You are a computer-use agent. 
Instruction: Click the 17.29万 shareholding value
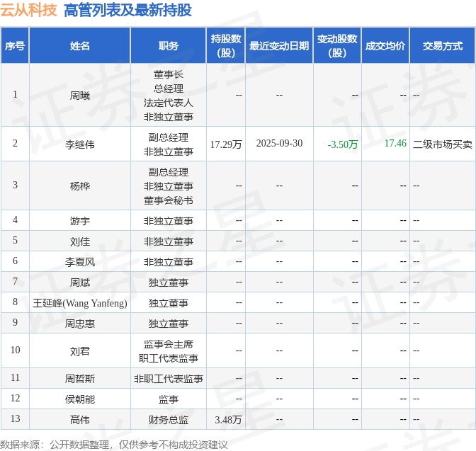coord(226,144)
